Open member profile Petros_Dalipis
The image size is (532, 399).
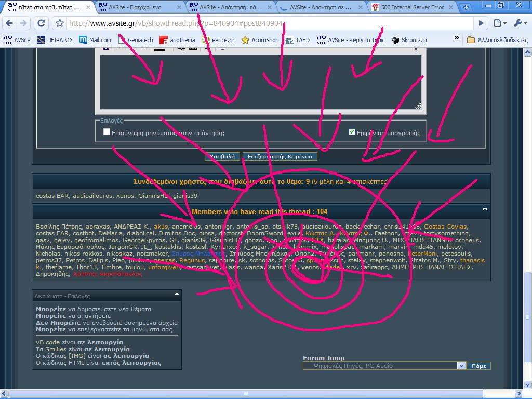tap(87, 260)
